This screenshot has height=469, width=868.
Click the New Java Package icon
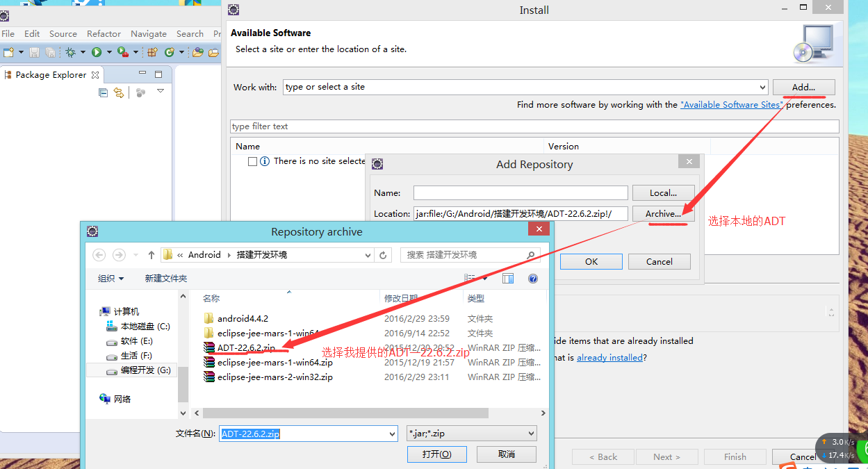(x=152, y=52)
